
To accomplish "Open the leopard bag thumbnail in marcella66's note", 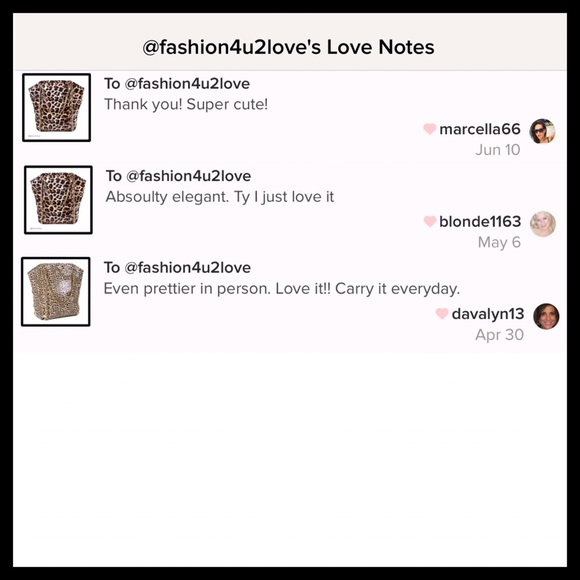I will click(x=57, y=107).
